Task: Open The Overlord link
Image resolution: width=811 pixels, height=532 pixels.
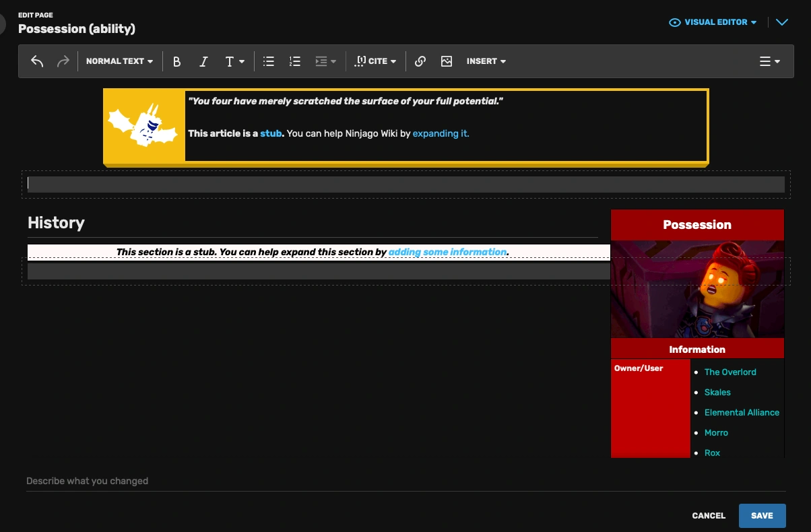Action: coord(730,372)
